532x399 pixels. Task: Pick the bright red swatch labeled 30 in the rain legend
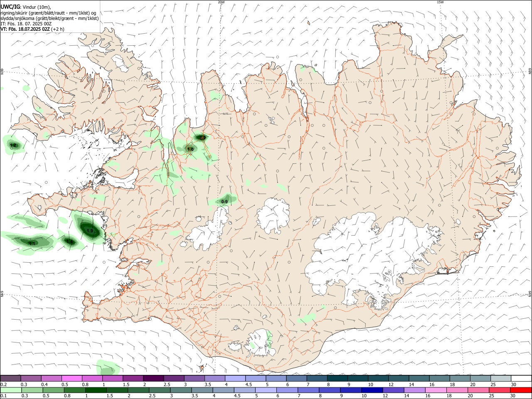tap(521, 390)
